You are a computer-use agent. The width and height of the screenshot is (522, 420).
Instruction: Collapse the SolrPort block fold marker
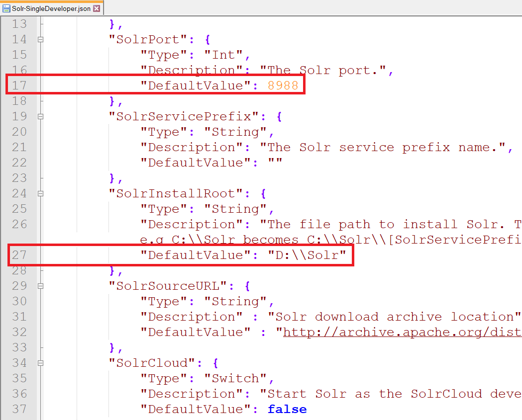point(41,40)
